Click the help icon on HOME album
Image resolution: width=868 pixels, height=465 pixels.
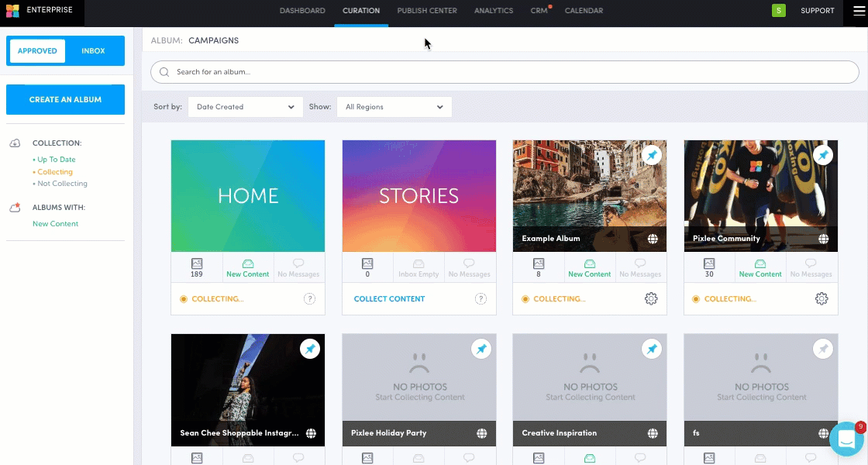point(309,299)
